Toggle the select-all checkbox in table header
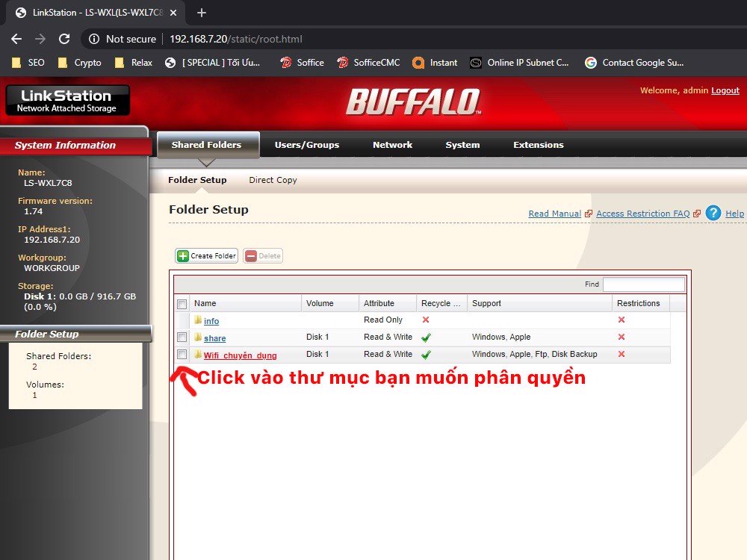747x560 pixels. [x=182, y=304]
